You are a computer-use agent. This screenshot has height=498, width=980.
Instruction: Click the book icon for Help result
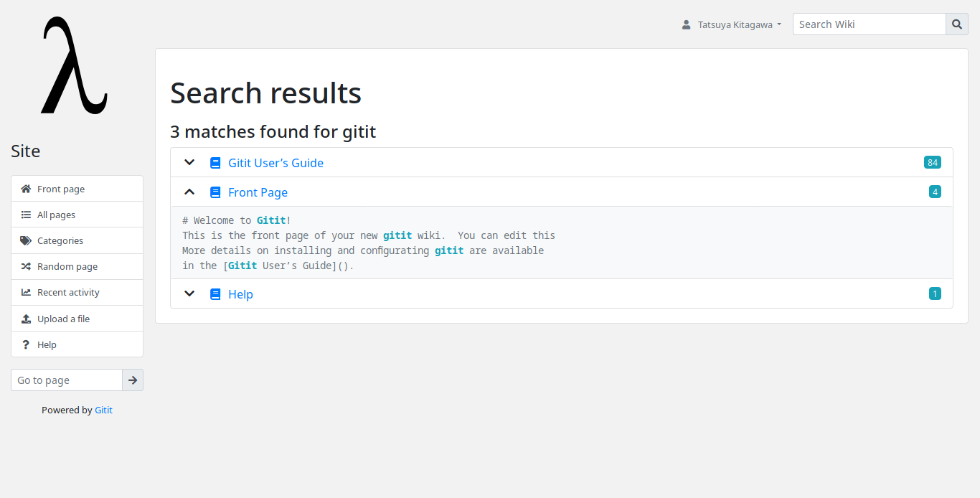pyautogui.click(x=215, y=294)
